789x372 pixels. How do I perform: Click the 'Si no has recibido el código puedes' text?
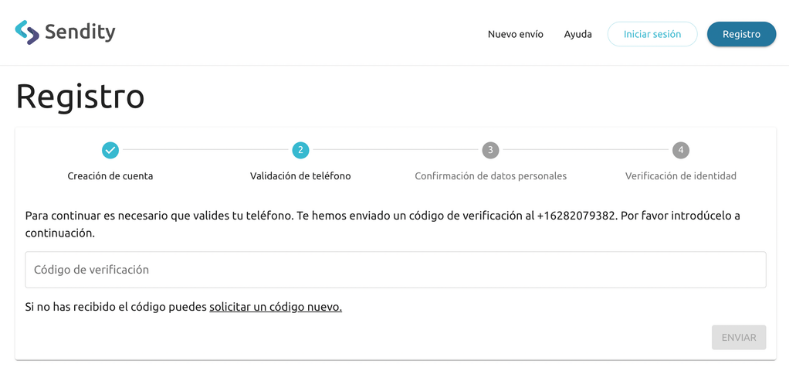point(116,307)
